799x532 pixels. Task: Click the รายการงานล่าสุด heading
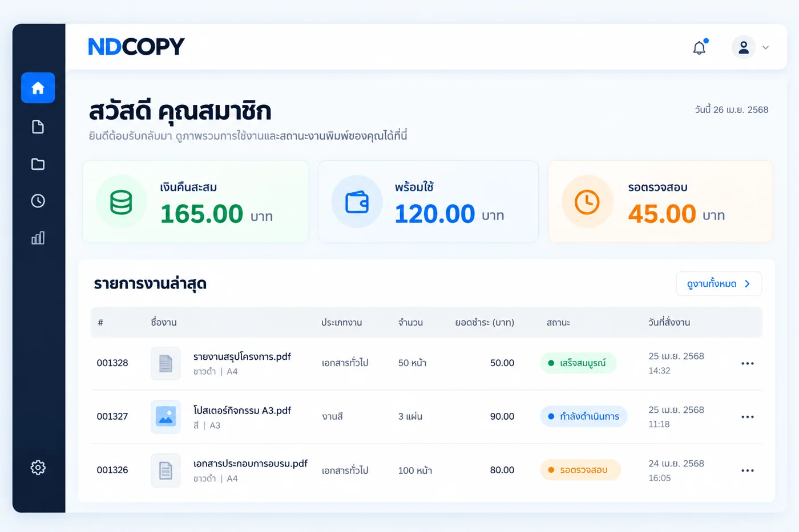click(x=150, y=283)
